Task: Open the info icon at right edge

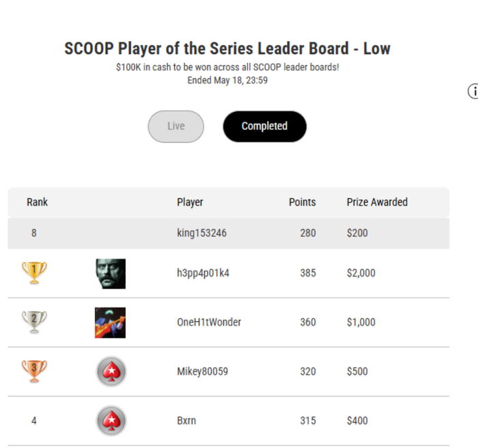Action: 473,91
